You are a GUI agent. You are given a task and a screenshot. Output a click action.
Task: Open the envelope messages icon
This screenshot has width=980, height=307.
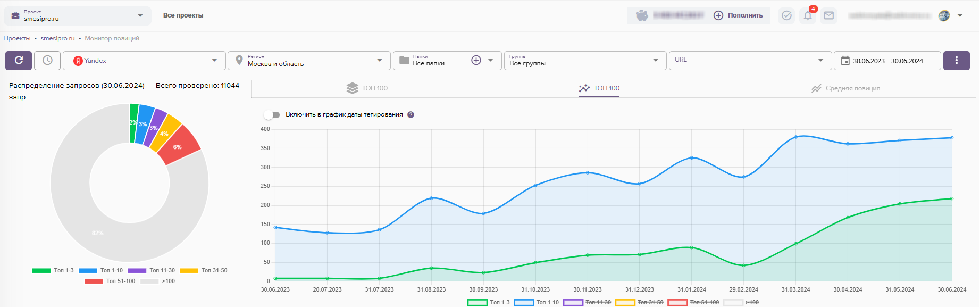click(828, 15)
